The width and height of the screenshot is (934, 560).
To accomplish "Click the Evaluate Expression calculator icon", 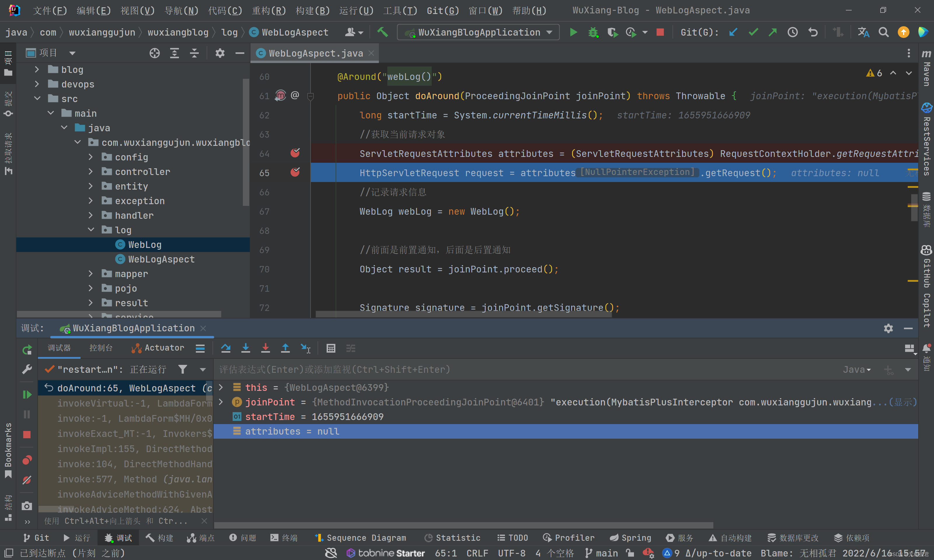I will [x=331, y=348].
